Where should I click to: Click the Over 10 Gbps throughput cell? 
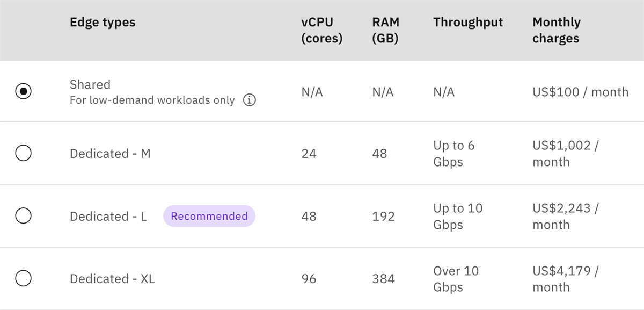click(456, 279)
